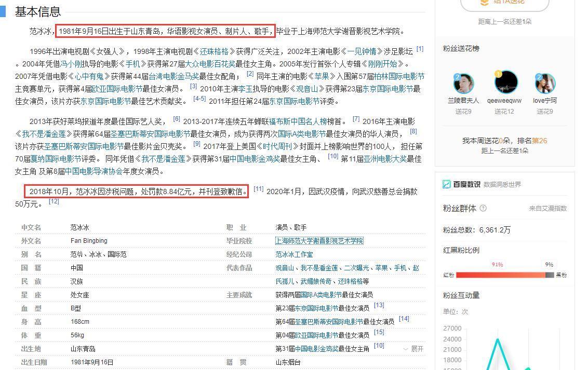Open the 李玉 director link

(245, 89)
